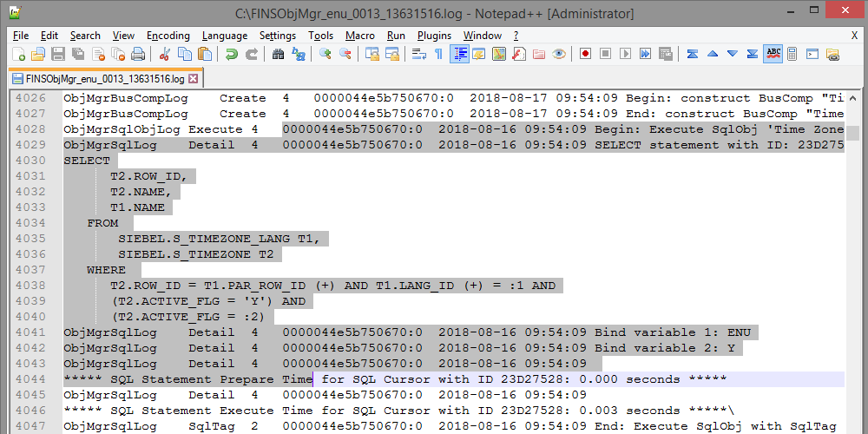The width and height of the screenshot is (868, 434).
Task: Select the FINSObjMgr_enu_0013_13631516.log tab
Action: [x=98, y=78]
